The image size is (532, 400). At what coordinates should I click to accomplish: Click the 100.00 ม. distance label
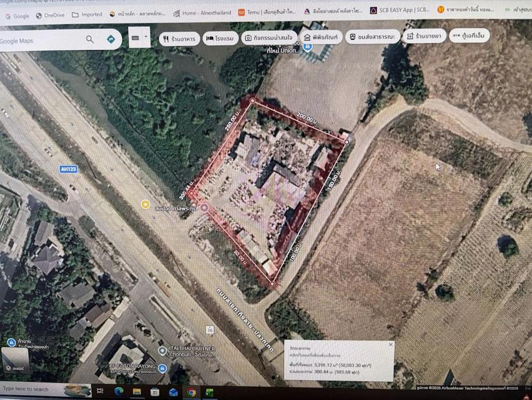(295, 253)
